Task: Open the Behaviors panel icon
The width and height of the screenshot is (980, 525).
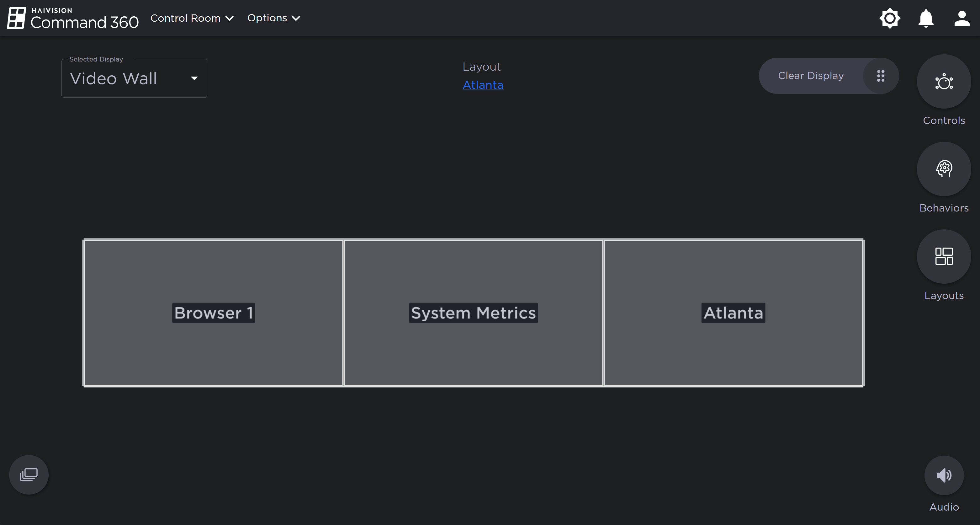Action: 944,169
